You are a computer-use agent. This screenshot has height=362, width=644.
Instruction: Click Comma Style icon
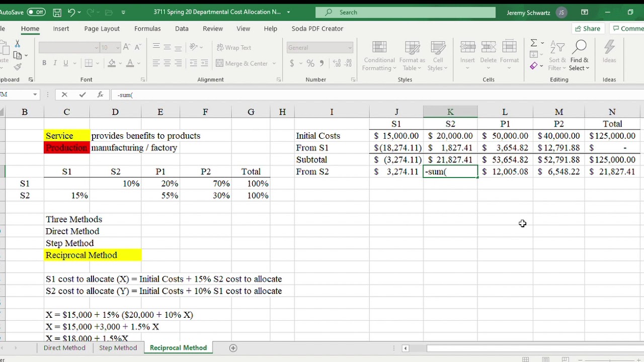(x=322, y=63)
